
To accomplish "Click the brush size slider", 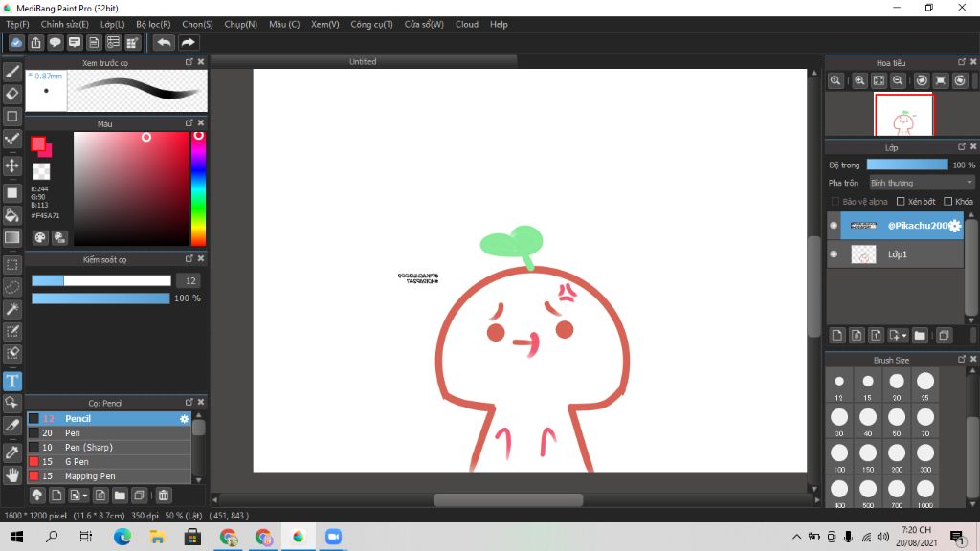I will tap(101, 280).
